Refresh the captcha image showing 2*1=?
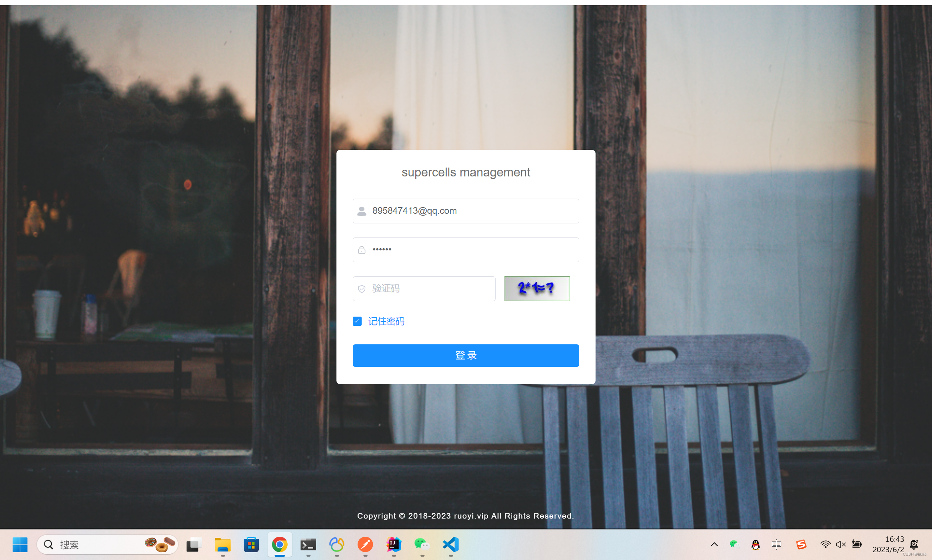 [537, 289]
